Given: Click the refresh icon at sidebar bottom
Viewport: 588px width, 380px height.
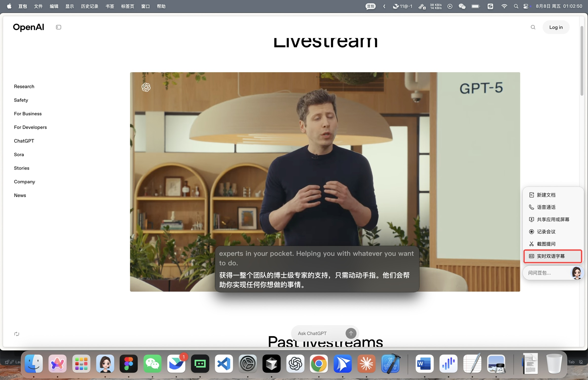Looking at the screenshot, I should 17,334.
